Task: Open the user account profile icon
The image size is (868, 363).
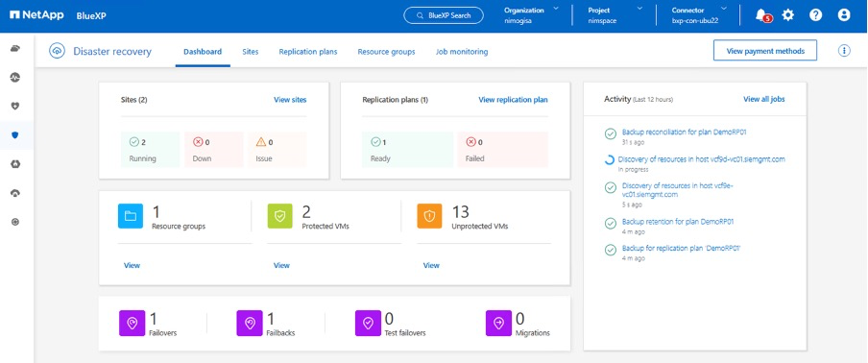Action: coord(844,15)
